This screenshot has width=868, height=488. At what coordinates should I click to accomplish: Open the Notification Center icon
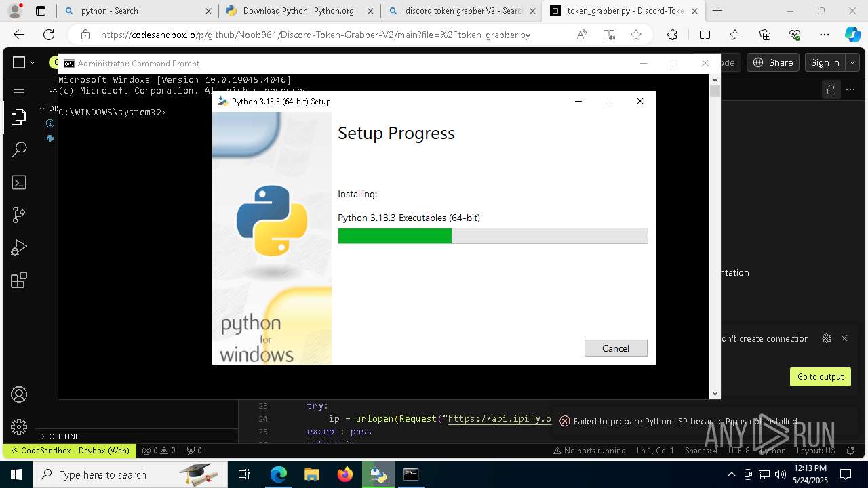tap(846, 474)
